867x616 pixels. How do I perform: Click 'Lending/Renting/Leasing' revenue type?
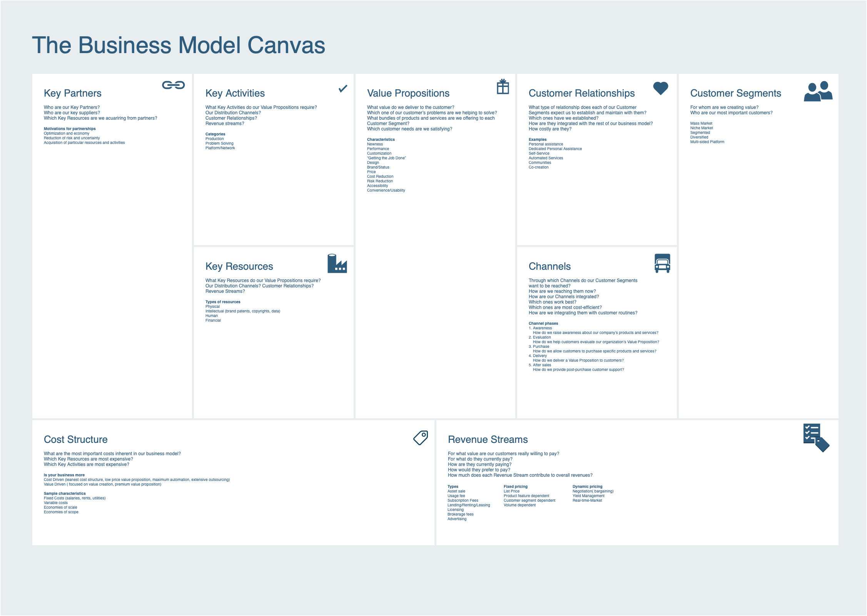click(x=469, y=505)
